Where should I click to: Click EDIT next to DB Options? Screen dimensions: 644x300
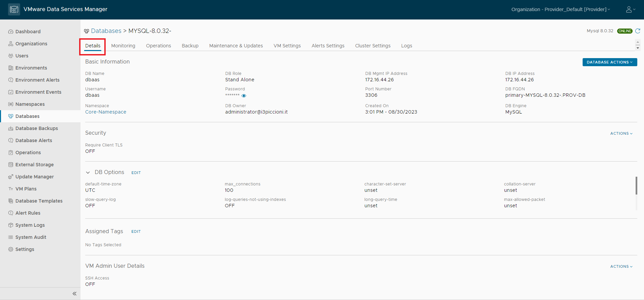(x=136, y=173)
